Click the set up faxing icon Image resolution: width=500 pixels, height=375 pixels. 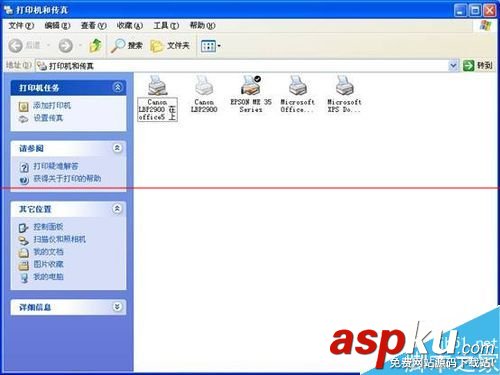click(x=23, y=119)
